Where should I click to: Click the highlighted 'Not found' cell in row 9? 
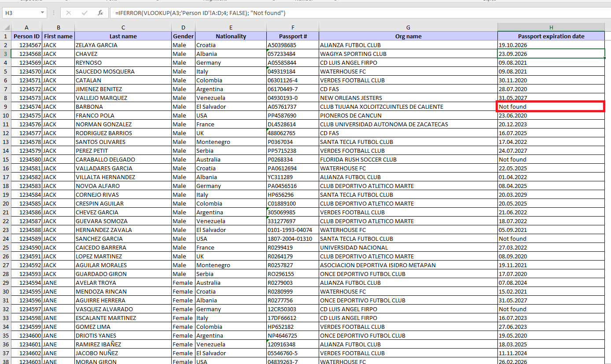550,107
